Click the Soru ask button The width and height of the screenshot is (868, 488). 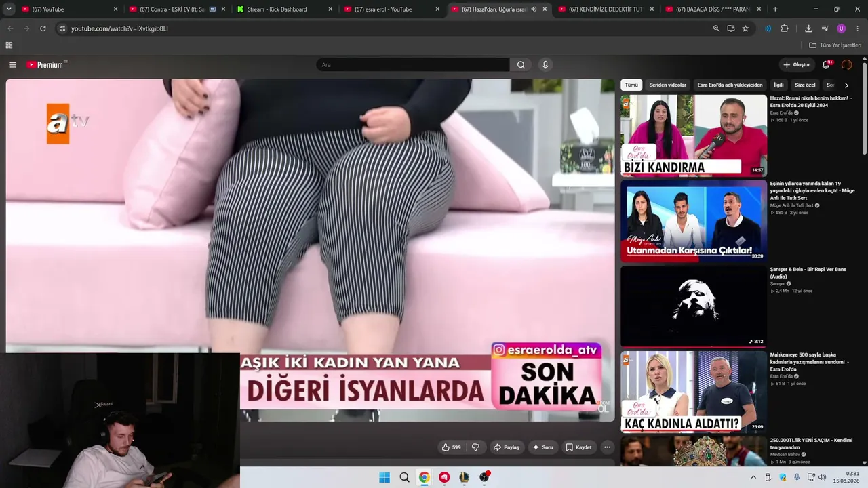coord(542,447)
